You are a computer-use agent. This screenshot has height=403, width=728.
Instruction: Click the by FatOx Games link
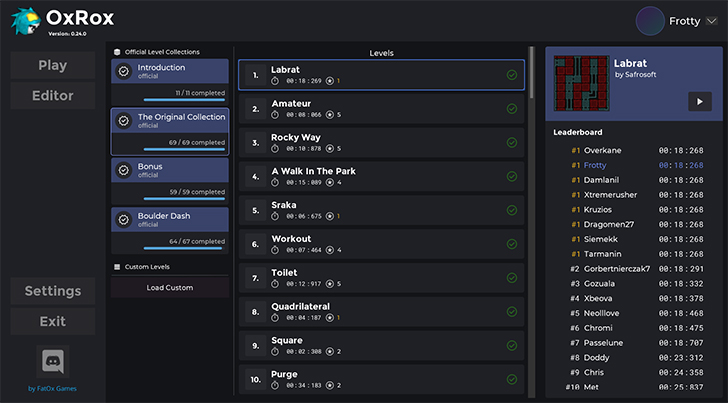click(52, 388)
